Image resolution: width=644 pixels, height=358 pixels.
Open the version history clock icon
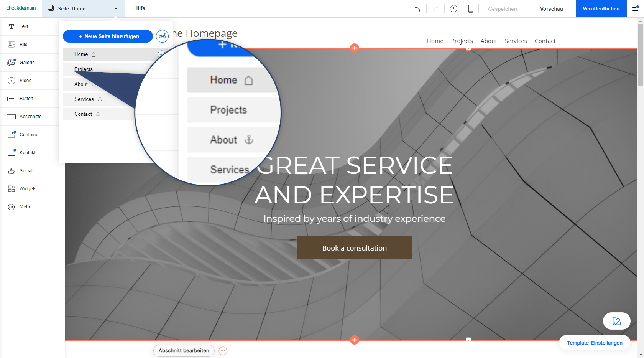pos(453,9)
